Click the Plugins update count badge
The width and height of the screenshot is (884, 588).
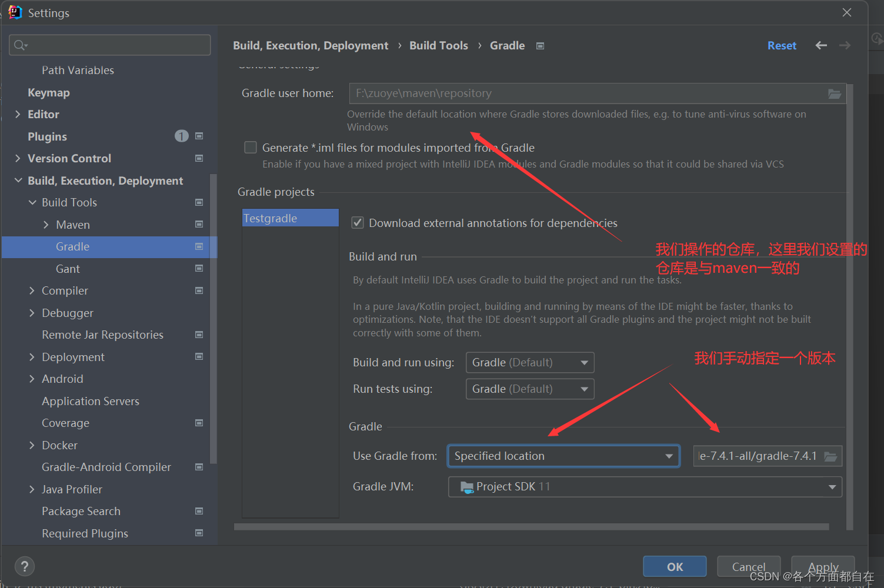point(181,136)
